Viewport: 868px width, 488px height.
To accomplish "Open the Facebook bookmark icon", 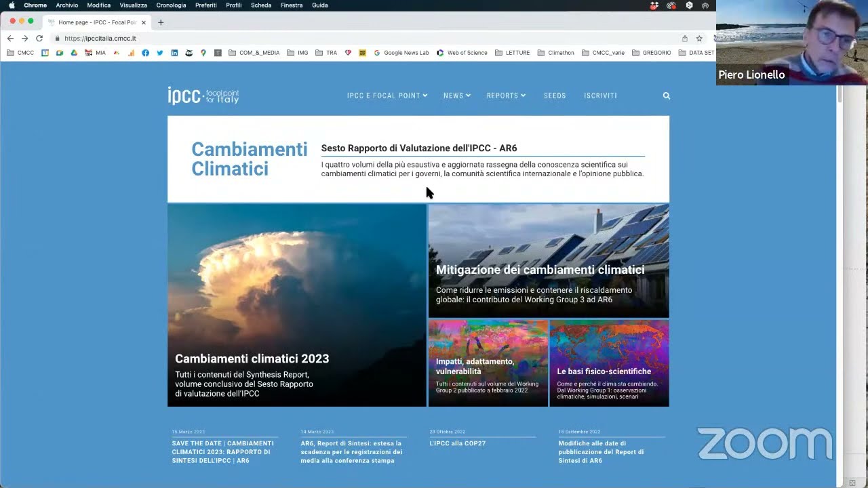I will tap(145, 53).
